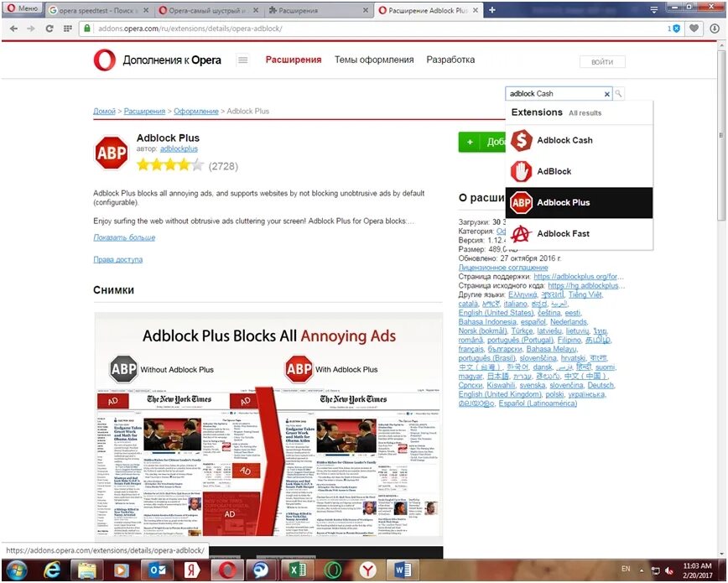Go back with browser back arrow

[13, 29]
